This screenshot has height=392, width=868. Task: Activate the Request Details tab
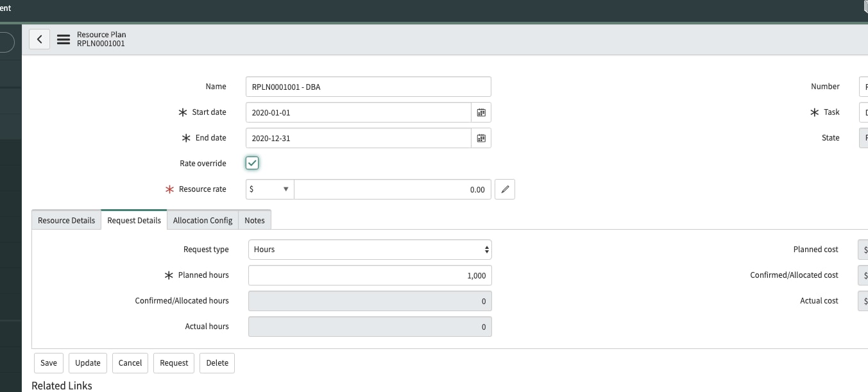(x=133, y=220)
